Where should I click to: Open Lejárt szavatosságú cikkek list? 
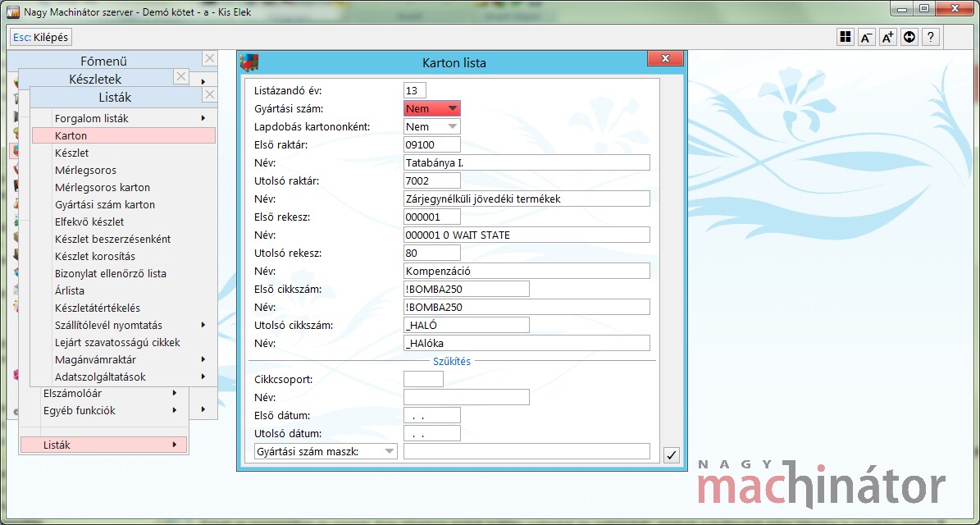[x=124, y=343]
